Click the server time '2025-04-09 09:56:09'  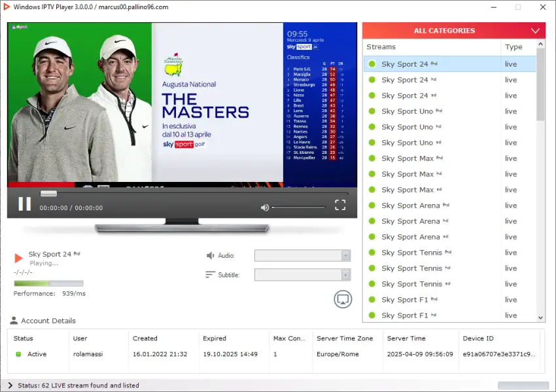click(420, 354)
